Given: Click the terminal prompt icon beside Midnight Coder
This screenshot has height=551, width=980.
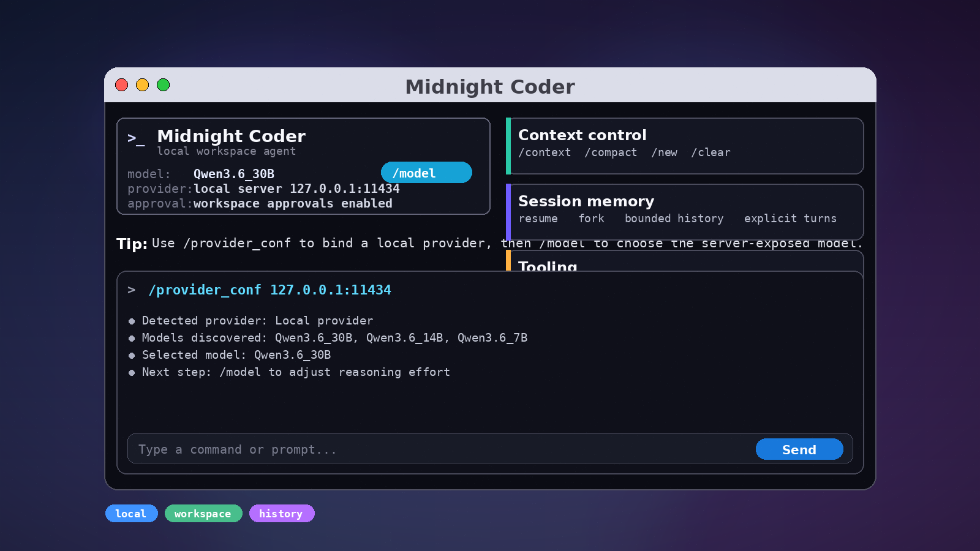Looking at the screenshot, I should click(x=136, y=138).
